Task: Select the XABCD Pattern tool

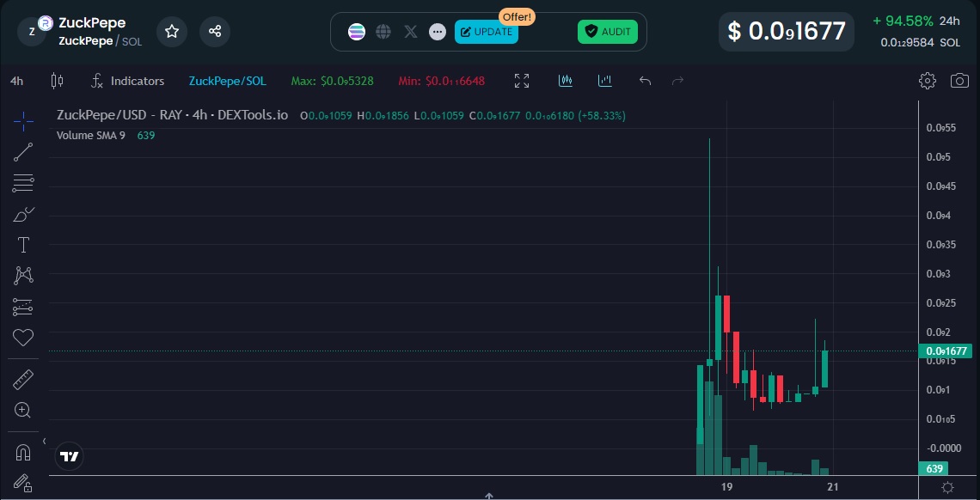Action: (x=22, y=275)
